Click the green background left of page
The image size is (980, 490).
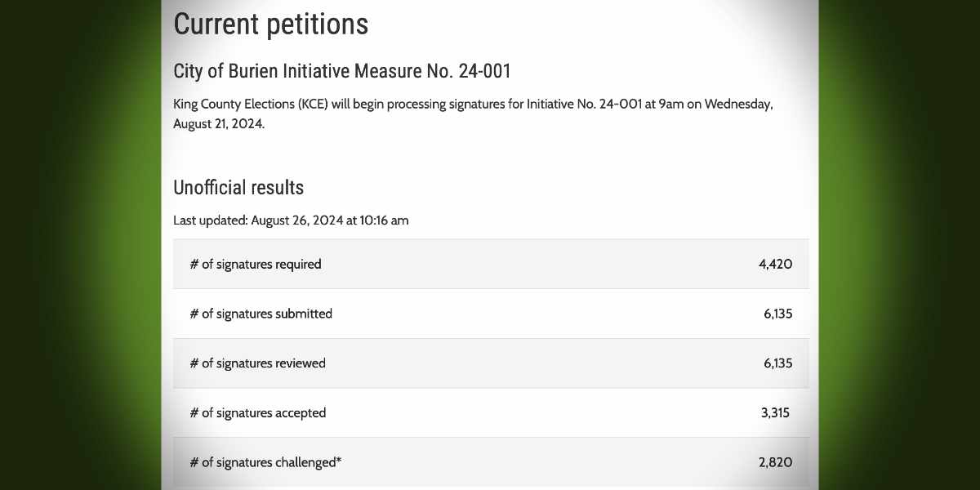tap(80, 245)
